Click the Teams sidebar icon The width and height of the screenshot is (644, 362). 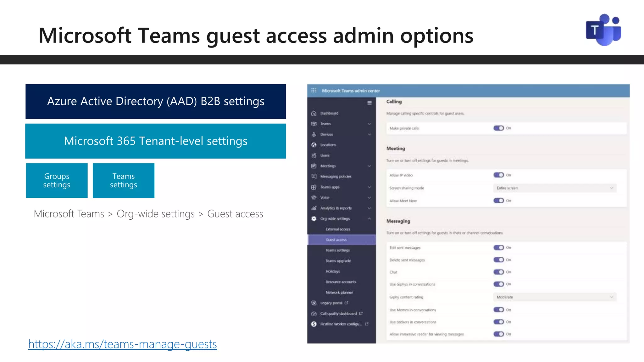314,124
